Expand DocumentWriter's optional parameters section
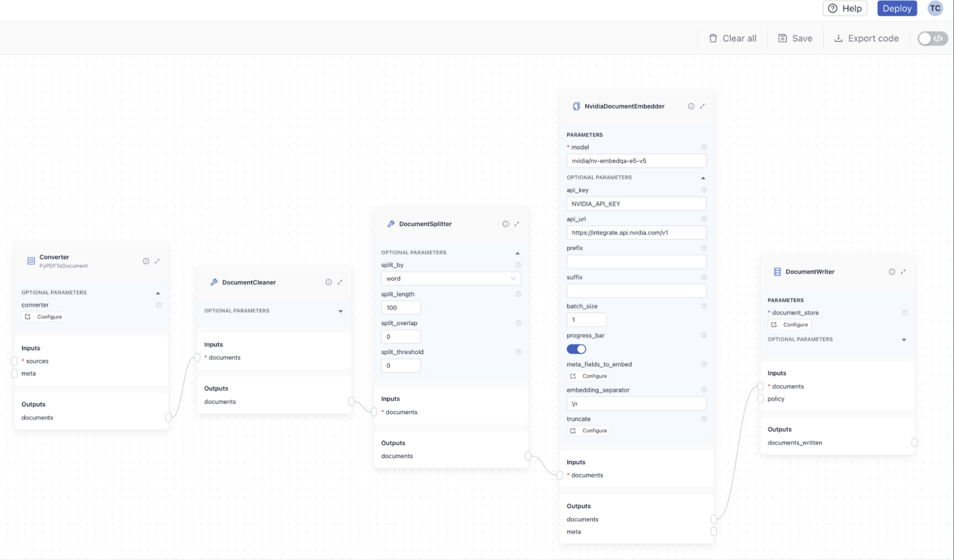The width and height of the screenshot is (954, 560). point(904,340)
